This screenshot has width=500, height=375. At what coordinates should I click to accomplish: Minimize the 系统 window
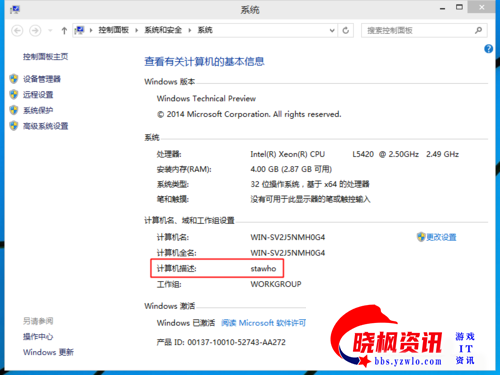click(442, 8)
